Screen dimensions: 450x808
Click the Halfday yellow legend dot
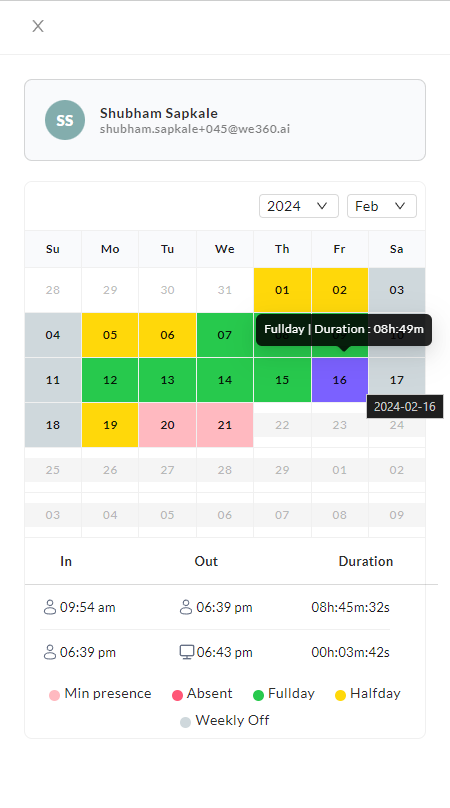tap(340, 695)
